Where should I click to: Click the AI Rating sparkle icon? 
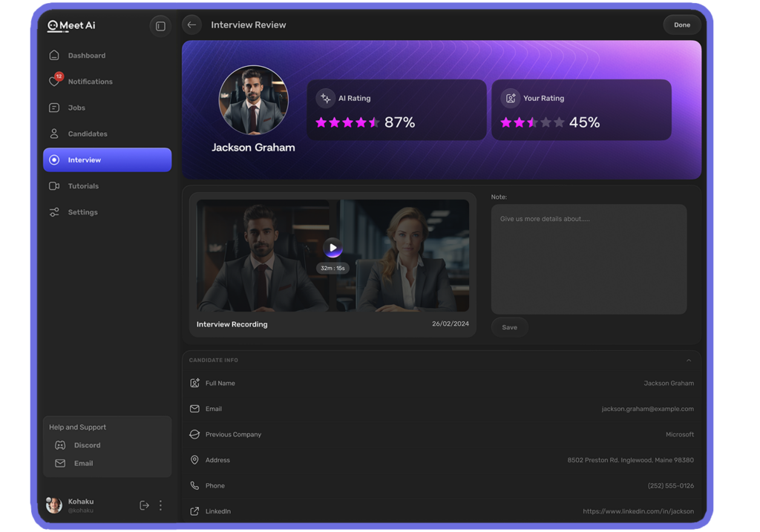[324, 97]
